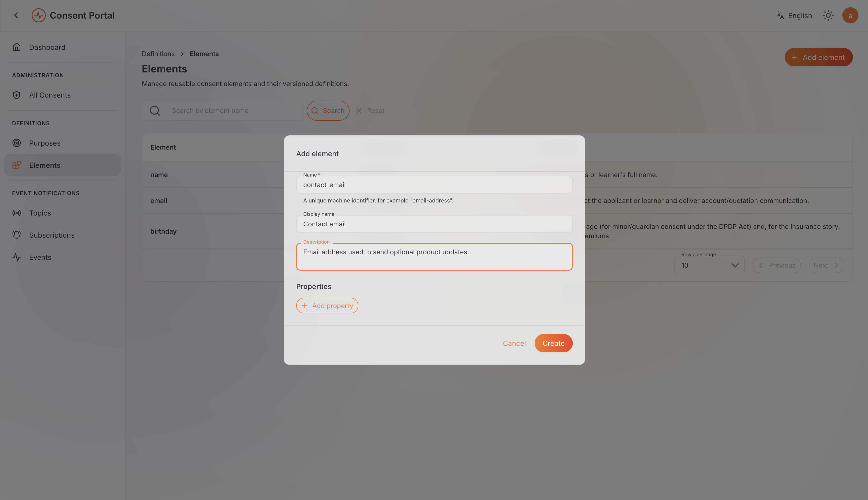Focus the Display name field

click(434, 224)
